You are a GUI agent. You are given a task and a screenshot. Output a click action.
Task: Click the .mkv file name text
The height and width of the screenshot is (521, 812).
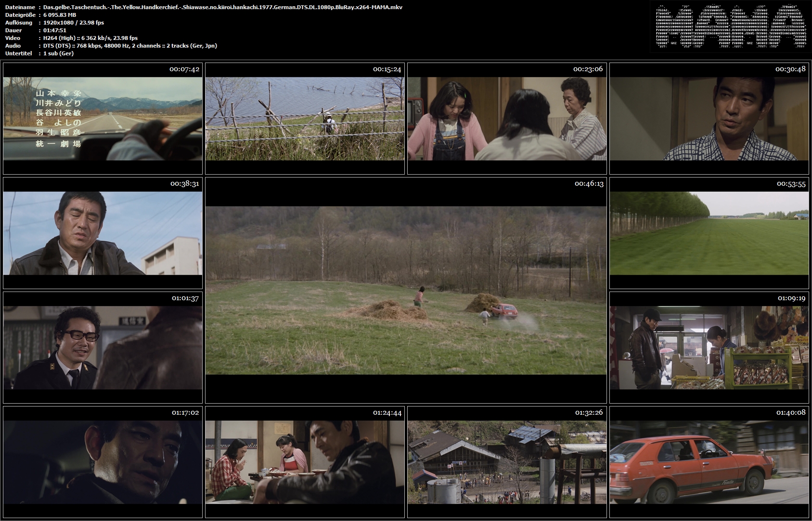[223, 7]
